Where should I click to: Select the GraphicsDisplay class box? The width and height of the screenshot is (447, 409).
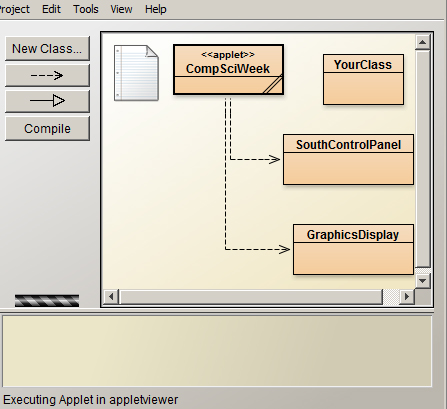point(353,250)
